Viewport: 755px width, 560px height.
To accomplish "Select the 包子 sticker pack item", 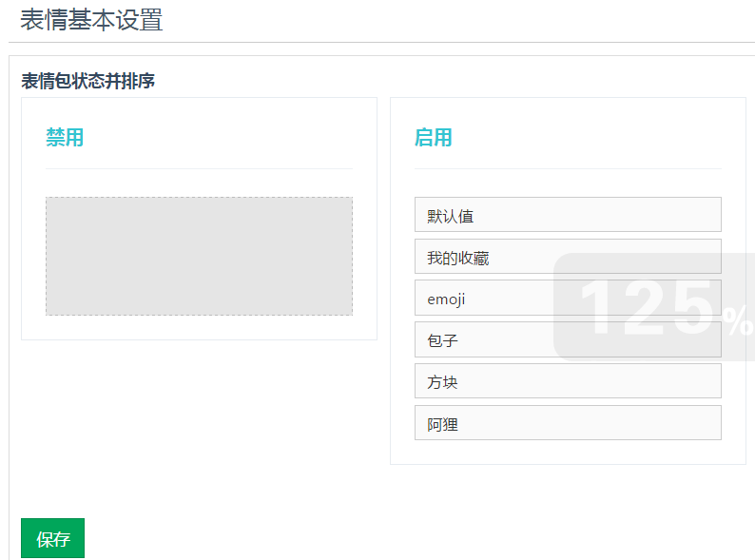I will [x=568, y=339].
